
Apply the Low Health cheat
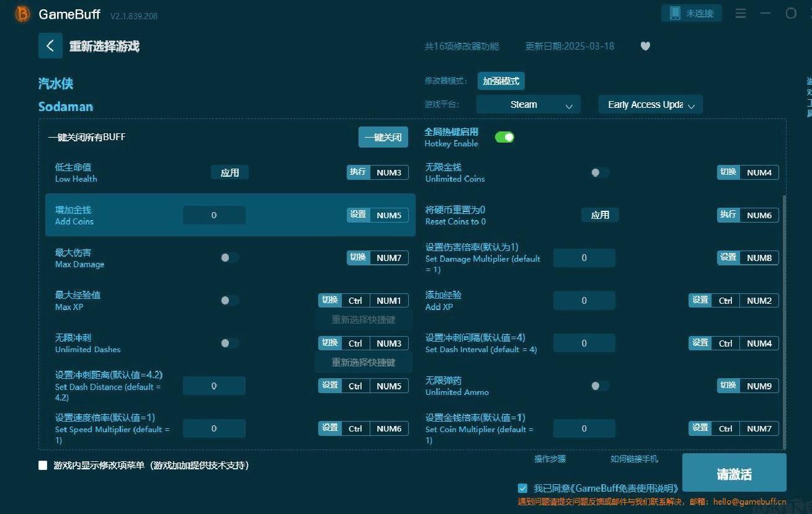coord(230,172)
